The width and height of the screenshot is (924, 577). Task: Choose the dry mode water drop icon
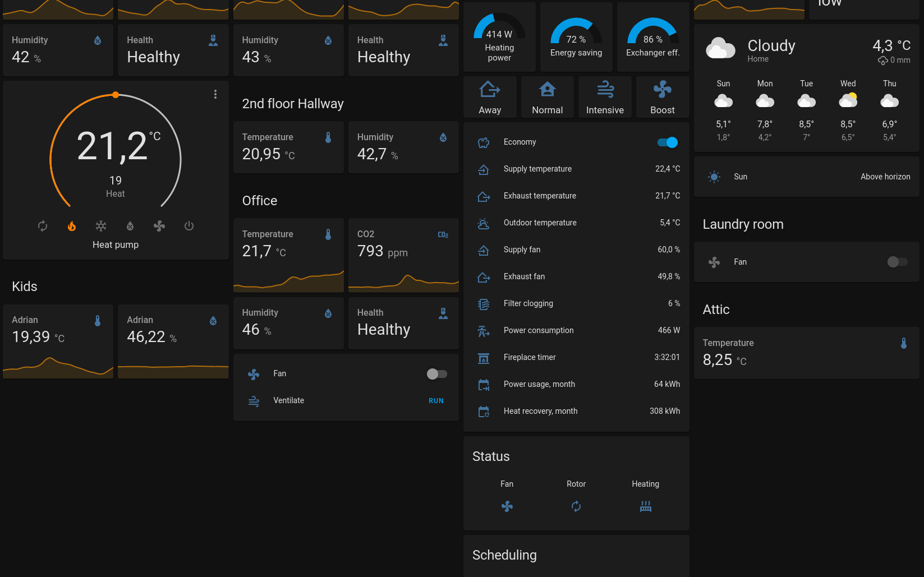130,226
